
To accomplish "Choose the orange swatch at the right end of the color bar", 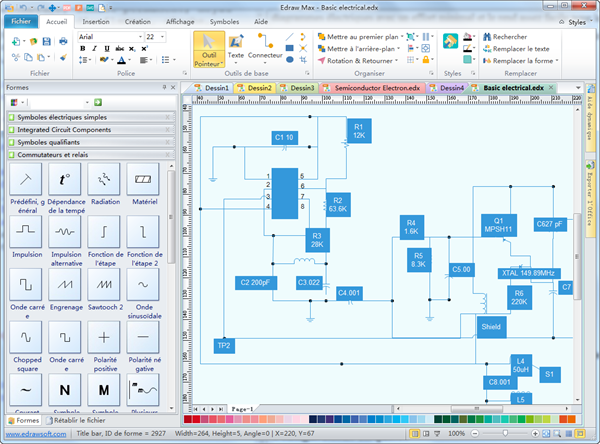I will coord(571,419).
